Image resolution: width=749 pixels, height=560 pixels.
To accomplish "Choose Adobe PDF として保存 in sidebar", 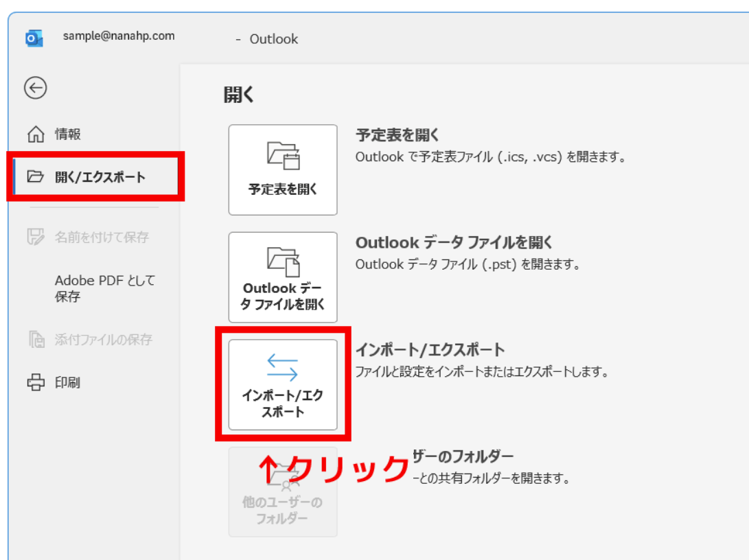I will 105,288.
